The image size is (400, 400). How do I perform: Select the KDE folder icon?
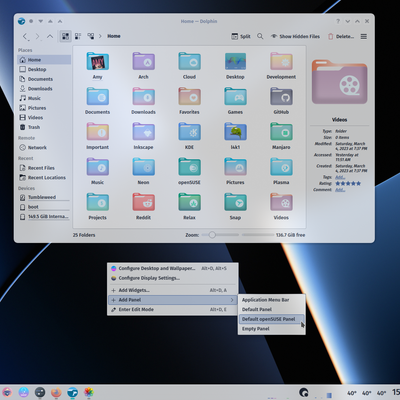click(189, 132)
